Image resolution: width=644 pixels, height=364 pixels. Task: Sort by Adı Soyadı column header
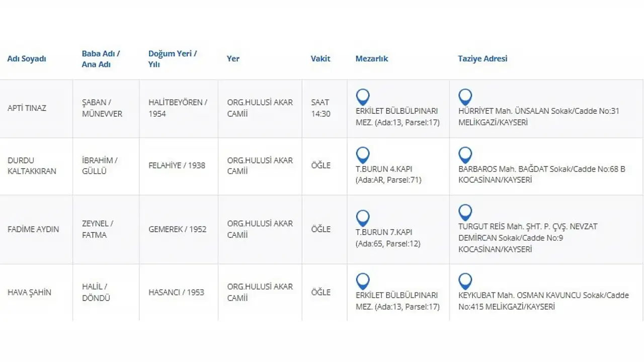point(27,58)
